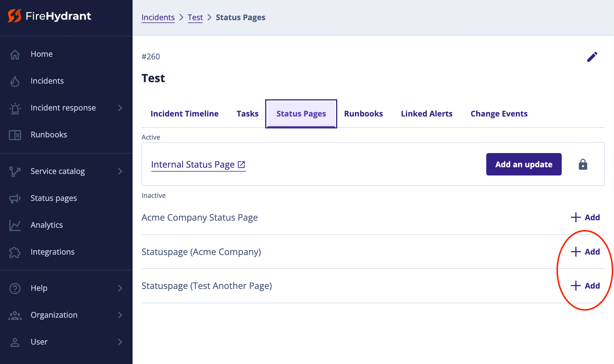Click the flame Incidents icon in sidebar

click(x=15, y=81)
